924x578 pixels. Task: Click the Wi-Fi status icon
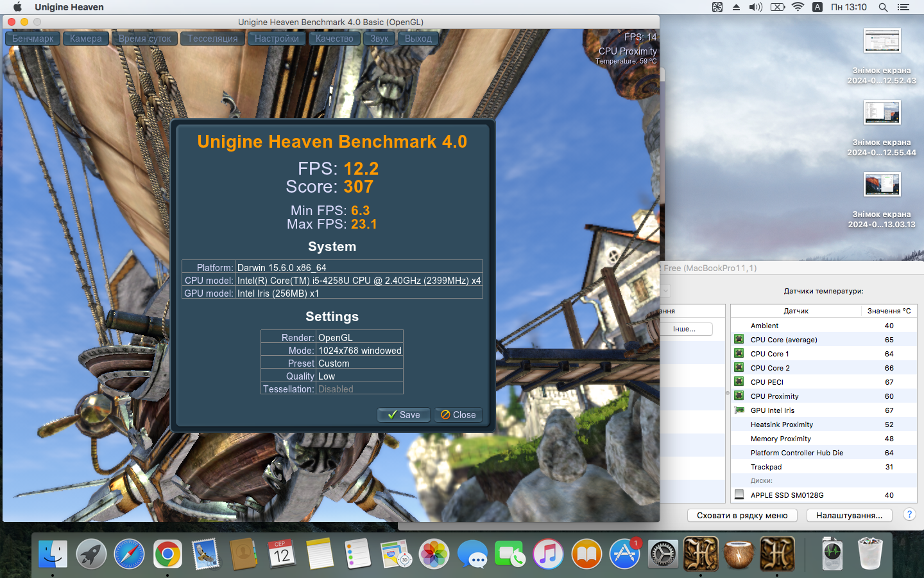point(798,7)
